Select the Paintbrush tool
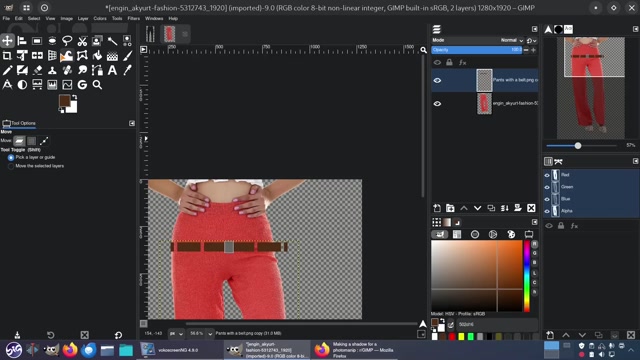The image size is (640, 360). [127, 56]
